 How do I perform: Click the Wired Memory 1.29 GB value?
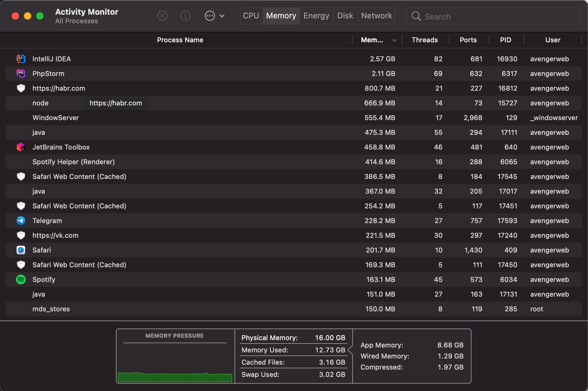pyautogui.click(x=450, y=356)
